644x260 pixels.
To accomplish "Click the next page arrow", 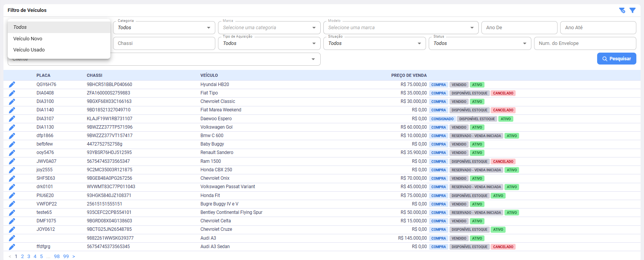I will click(x=74, y=257).
